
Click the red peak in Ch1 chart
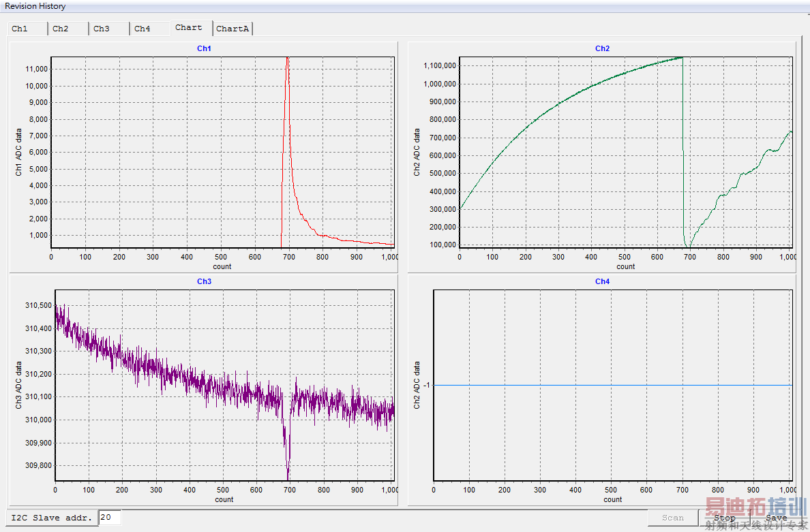287,60
